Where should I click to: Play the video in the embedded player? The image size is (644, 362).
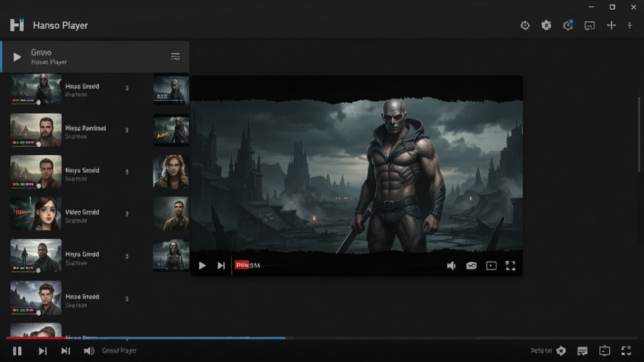(202, 266)
